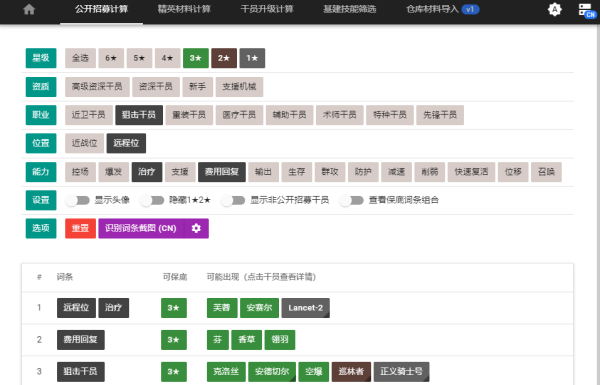The width and height of the screenshot is (600, 385).
Task: Enable the 查看保底词条组合 switch
Action: point(351,200)
